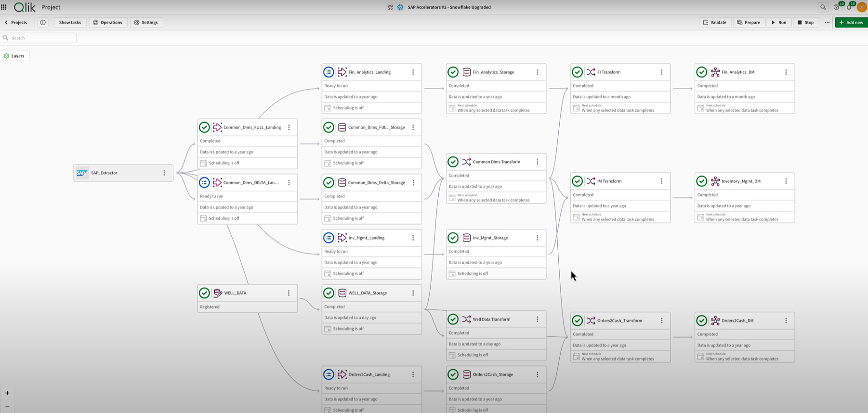Click the WELL_DATA registered data icon
Viewport: 868px width, 413px height.
[218, 293]
